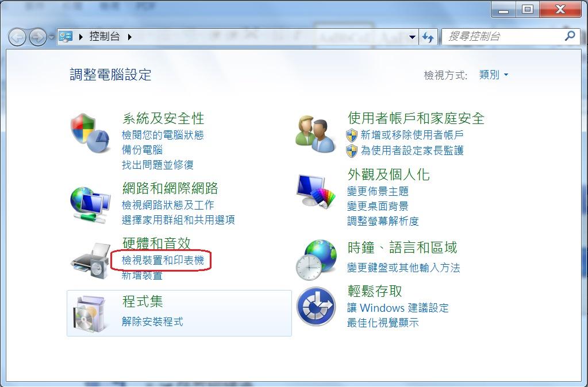Viewport: 588px width, 387px height.
Task: Click 調整螢幕解析度 link
Action: 382,220
